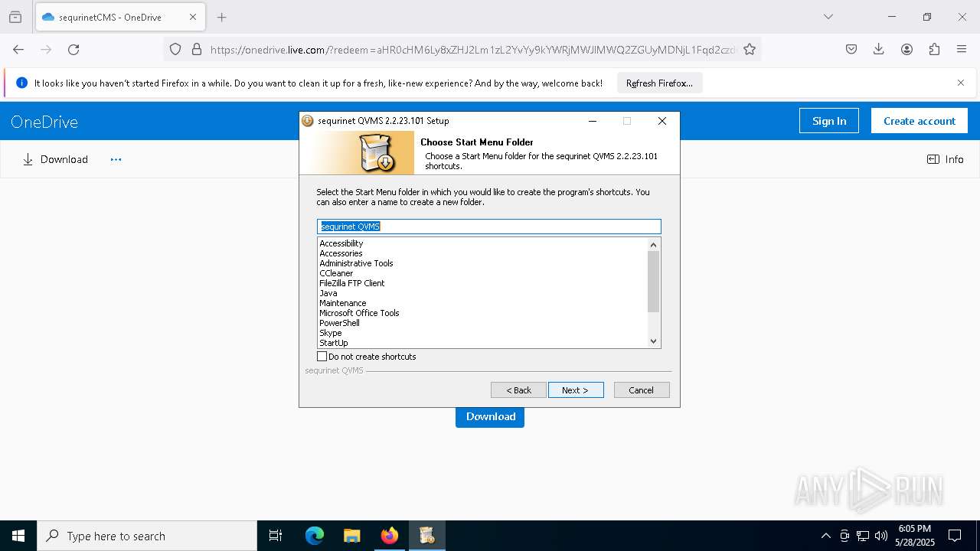Click the blue Download button on the page
This screenshot has width=980, height=551.
point(490,416)
